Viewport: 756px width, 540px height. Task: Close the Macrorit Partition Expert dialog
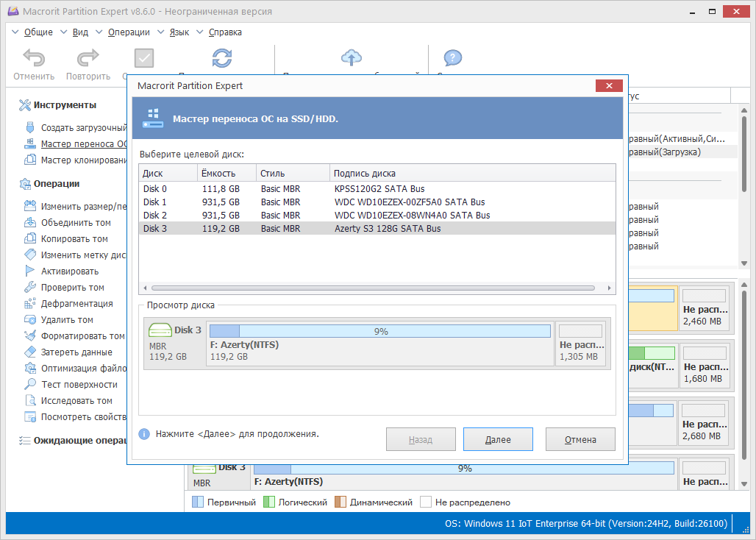click(609, 86)
